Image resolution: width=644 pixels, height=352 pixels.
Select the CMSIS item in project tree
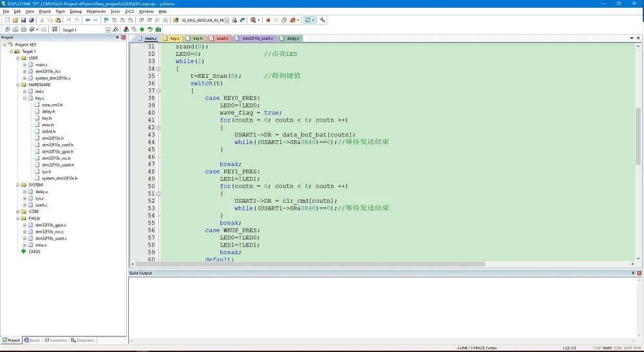click(x=35, y=252)
